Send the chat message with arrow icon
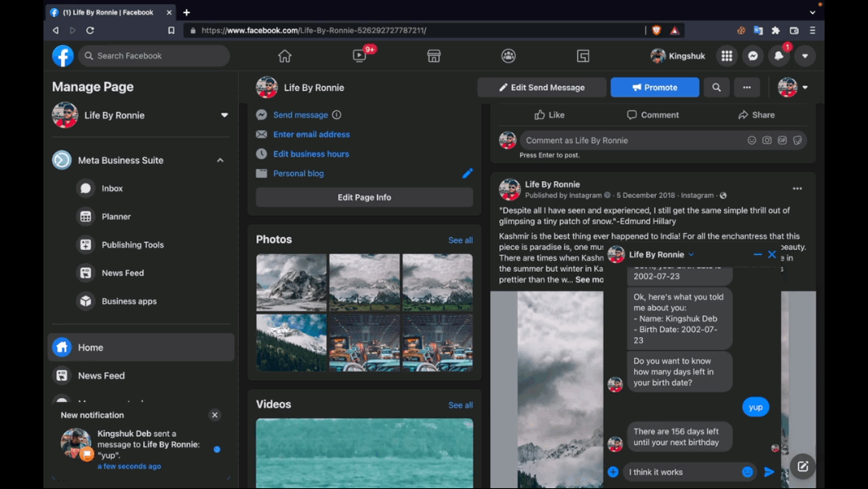Screen dimensions: 868x489 [769, 472]
